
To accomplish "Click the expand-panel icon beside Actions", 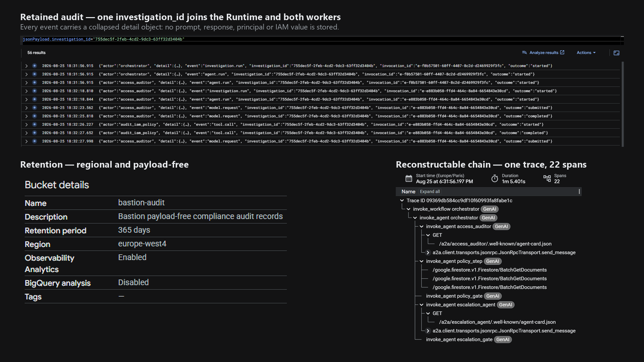I will coord(616,53).
